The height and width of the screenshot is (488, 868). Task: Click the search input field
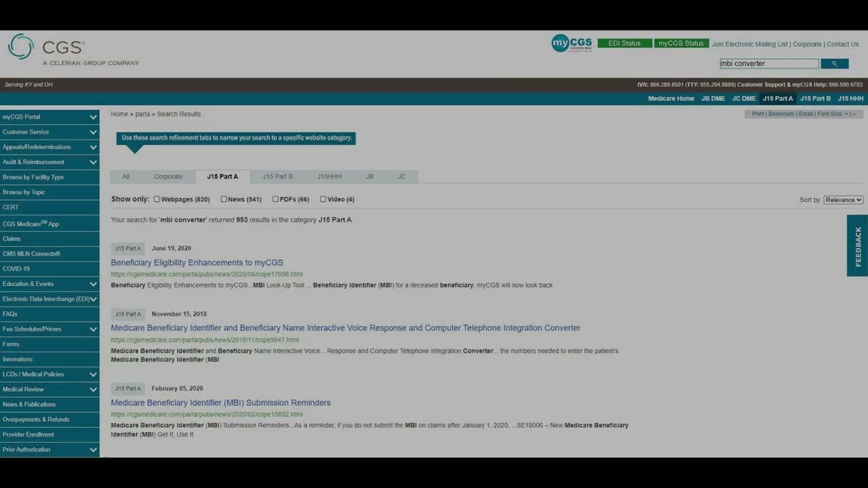coord(768,64)
